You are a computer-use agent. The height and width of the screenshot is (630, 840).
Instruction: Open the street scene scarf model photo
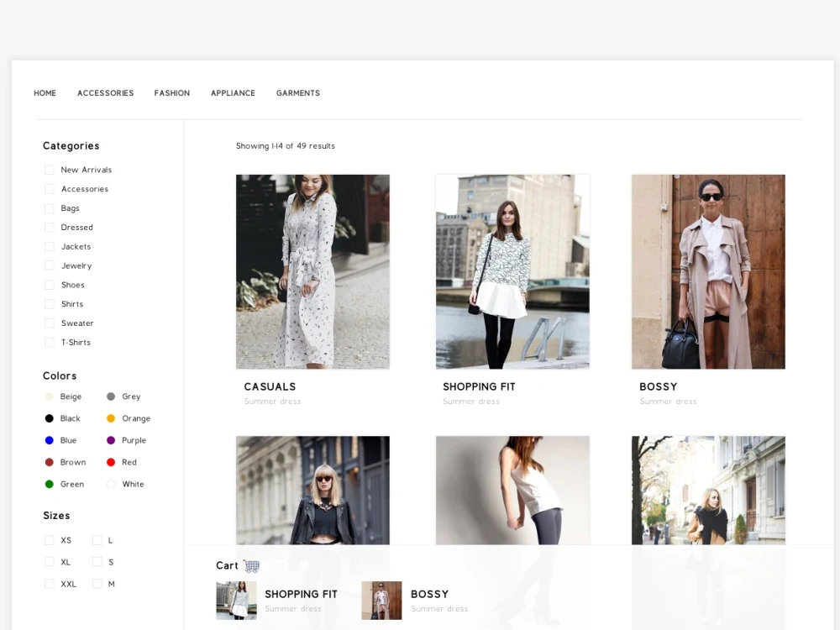[x=708, y=491]
